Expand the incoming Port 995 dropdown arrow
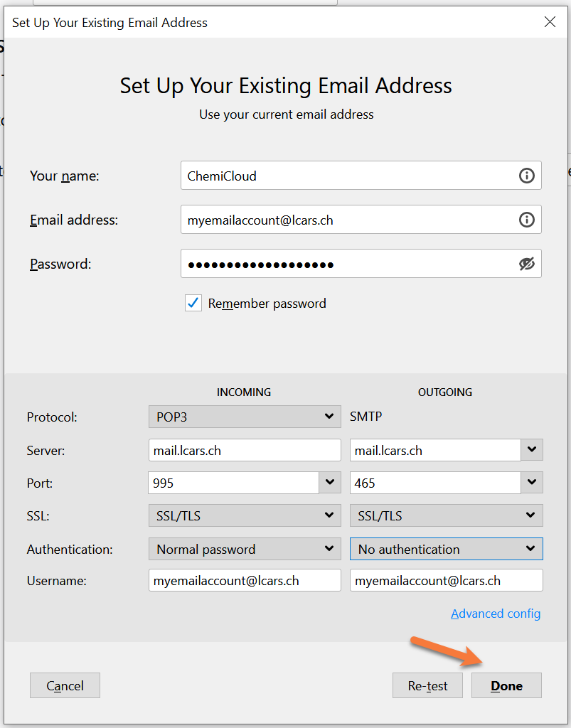Viewport: 571px width, 728px height. [329, 483]
